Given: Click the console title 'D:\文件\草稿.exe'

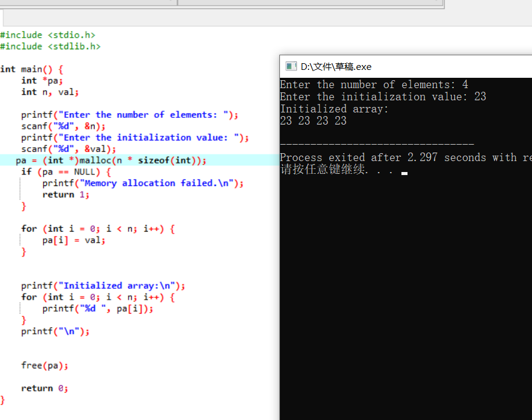Looking at the screenshot, I should pyautogui.click(x=336, y=66).
